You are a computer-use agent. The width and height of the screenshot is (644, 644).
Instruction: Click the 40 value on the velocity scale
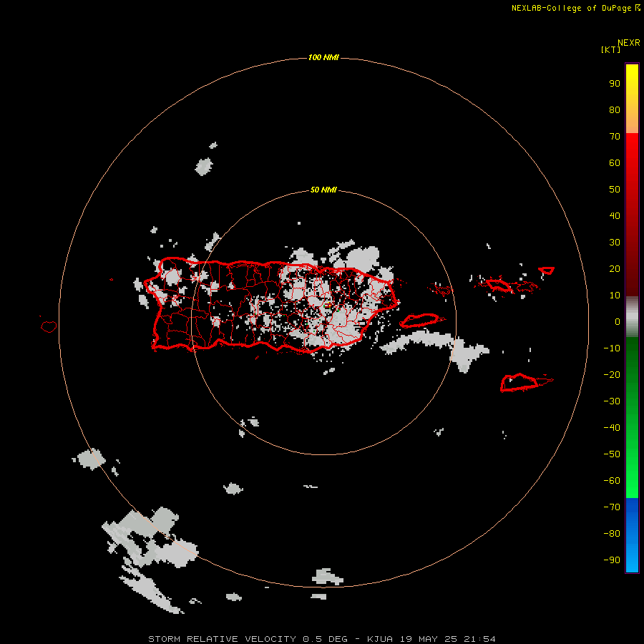[x=615, y=216]
